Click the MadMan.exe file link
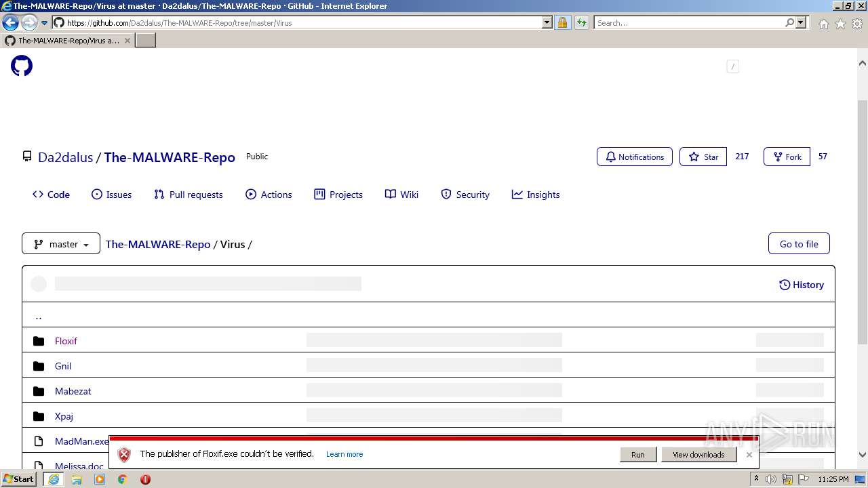 81,441
